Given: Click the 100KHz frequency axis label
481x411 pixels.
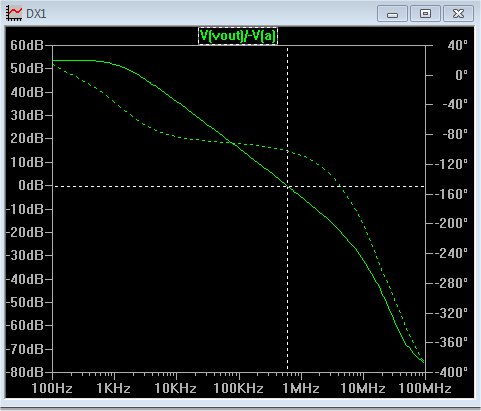Looking at the screenshot, I should pos(238,388).
